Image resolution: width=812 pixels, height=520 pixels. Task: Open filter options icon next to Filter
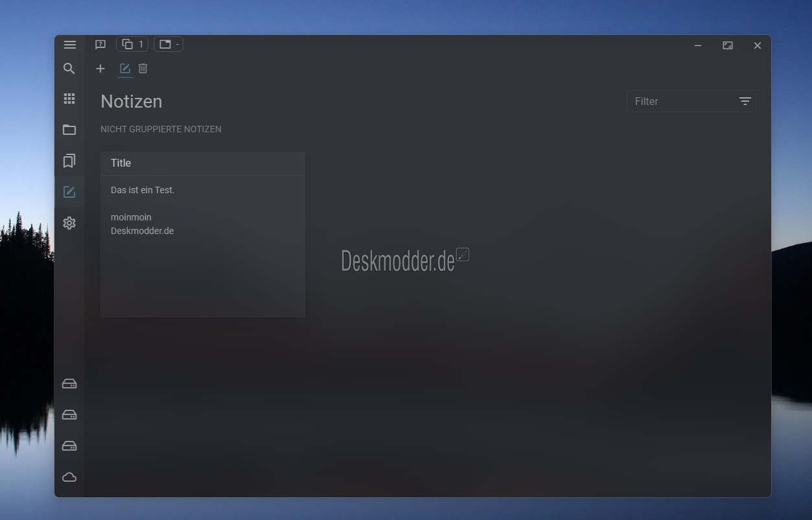coord(745,101)
